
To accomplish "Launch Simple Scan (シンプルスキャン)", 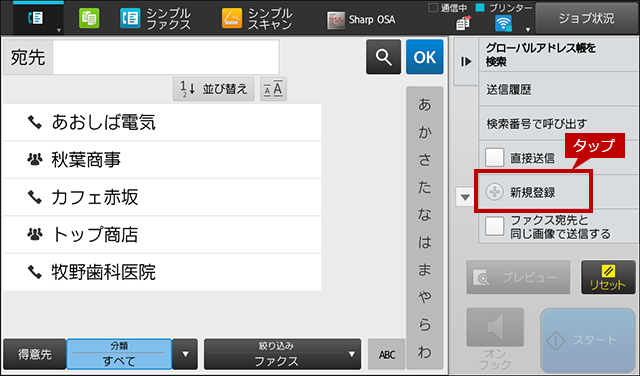I will tap(257, 19).
